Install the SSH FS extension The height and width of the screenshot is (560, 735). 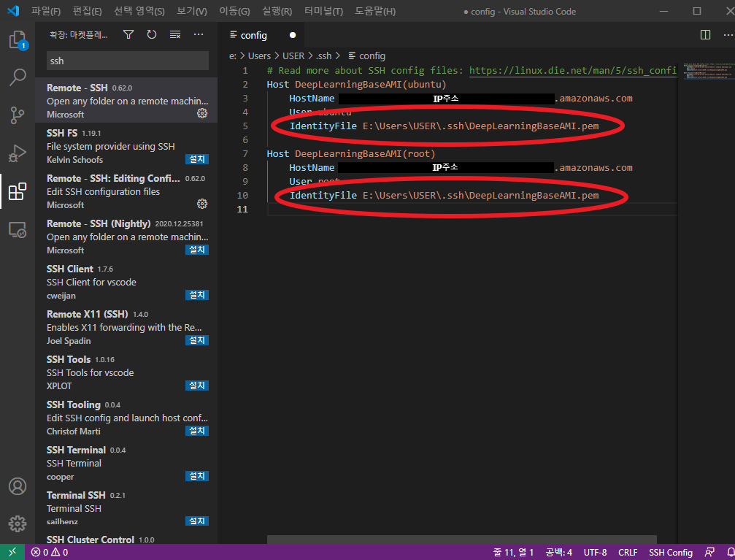click(x=197, y=159)
